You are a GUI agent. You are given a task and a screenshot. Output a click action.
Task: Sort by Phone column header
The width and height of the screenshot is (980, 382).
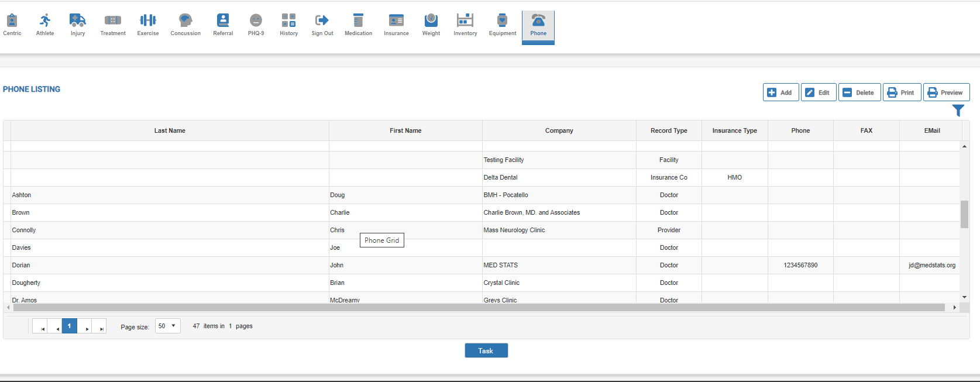pos(800,130)
